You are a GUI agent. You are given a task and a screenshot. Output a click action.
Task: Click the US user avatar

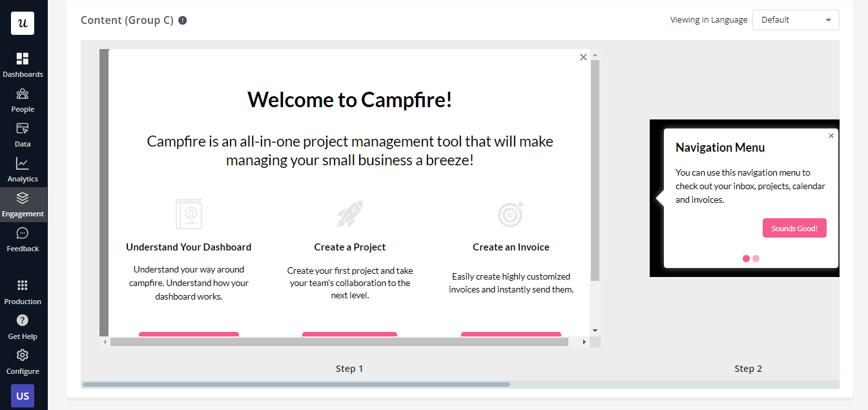23,396
